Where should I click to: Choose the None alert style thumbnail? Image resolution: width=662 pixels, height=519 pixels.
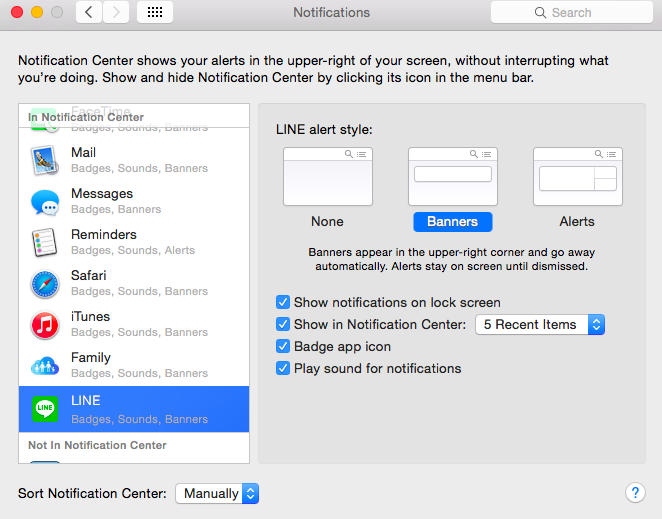(328, 176)
